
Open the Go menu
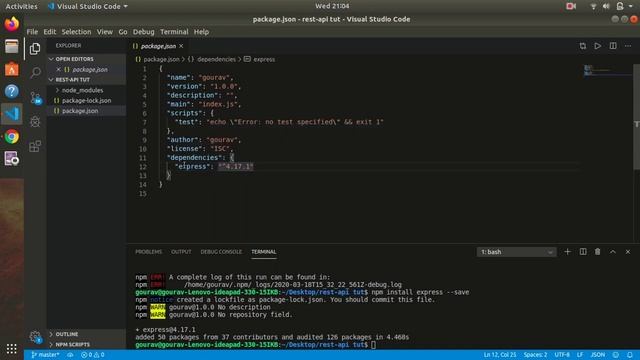tap(123, 32)
